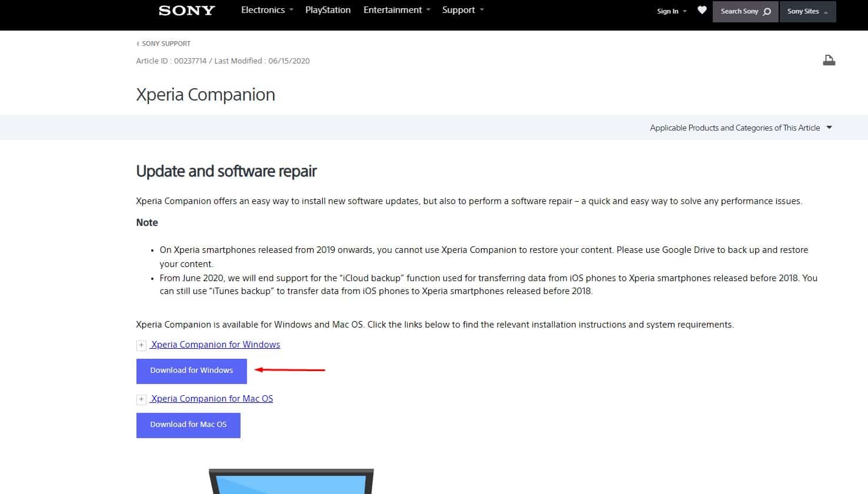
Task: Click the search magnifier icon
Action: [767, 12]
